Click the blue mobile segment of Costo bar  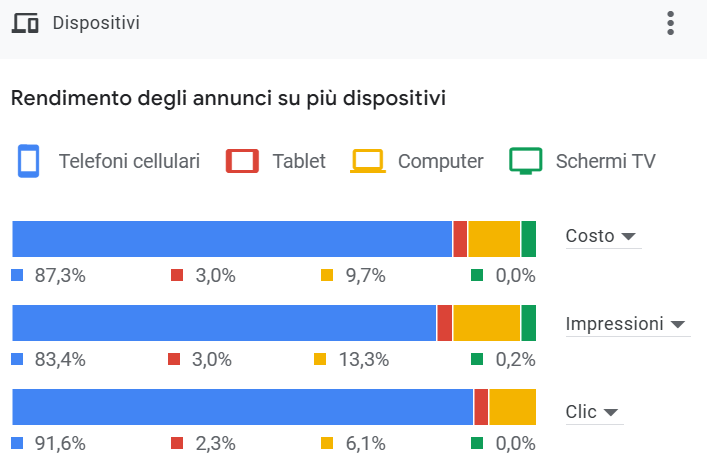[x=232, y=239]
